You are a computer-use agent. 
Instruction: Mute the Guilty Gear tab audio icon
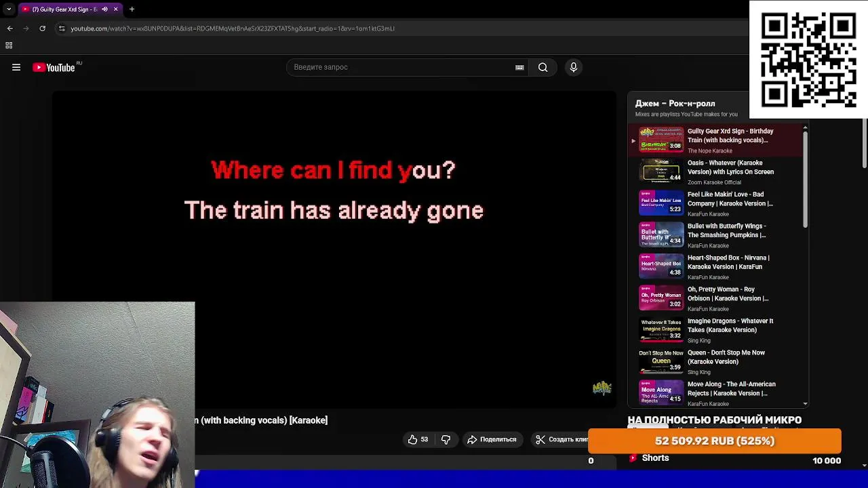(x=104, y=9)
